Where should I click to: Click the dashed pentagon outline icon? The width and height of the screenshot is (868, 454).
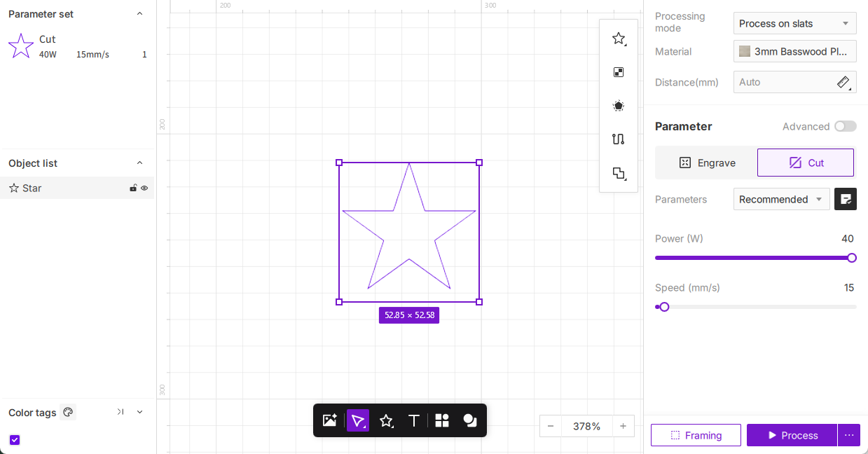(619, 106)
